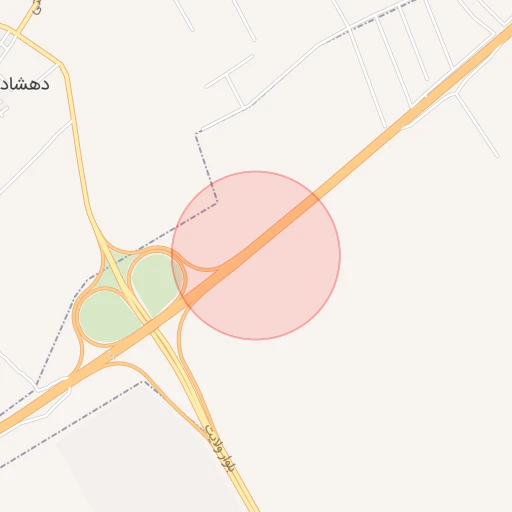
Task: Click the بلوار ولایت street label
Action: coord(220,448)
